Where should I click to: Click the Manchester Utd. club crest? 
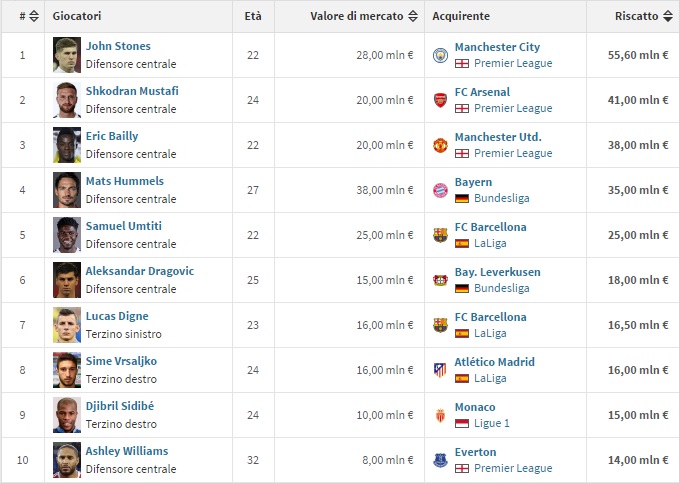[x=440, y=145]
